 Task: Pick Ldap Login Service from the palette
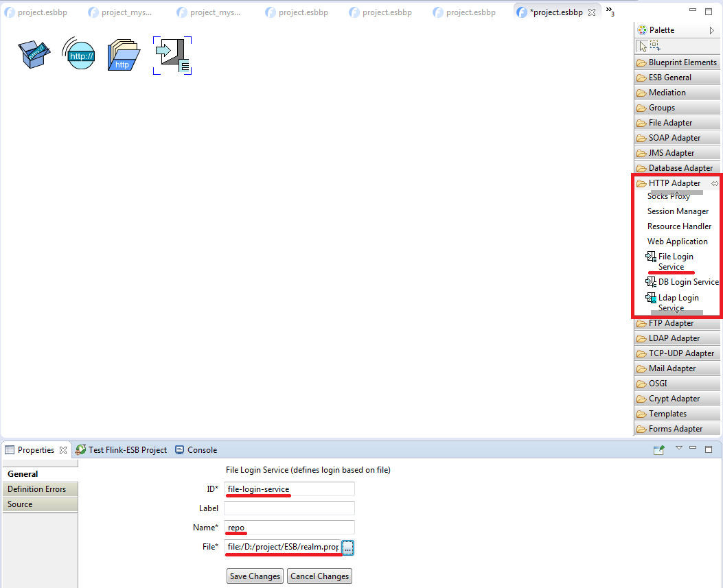coord(678,298)
